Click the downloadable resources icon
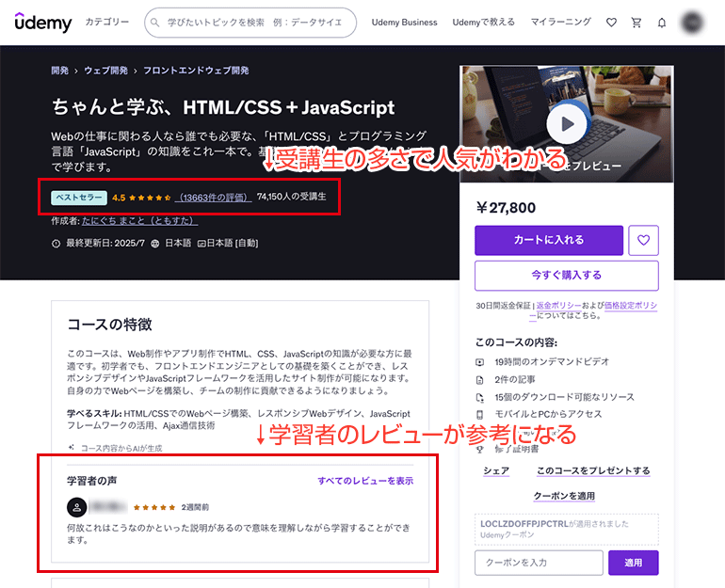725x588 pixels. coord(480,397)
